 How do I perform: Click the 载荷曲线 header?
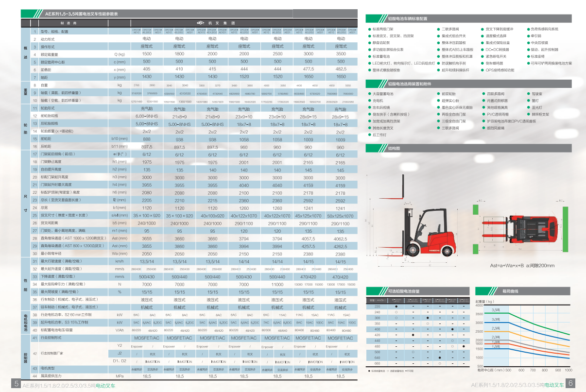click(x=510, y=291)
